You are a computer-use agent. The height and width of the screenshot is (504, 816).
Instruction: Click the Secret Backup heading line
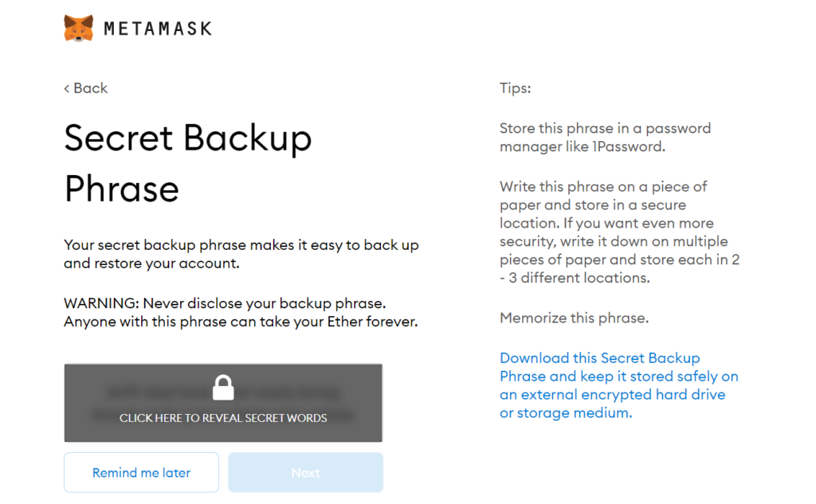188,138
